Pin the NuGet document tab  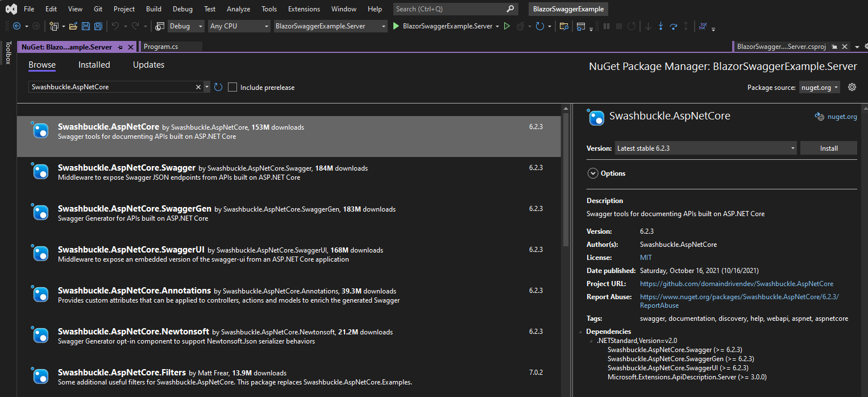click(x=120, y=47)
